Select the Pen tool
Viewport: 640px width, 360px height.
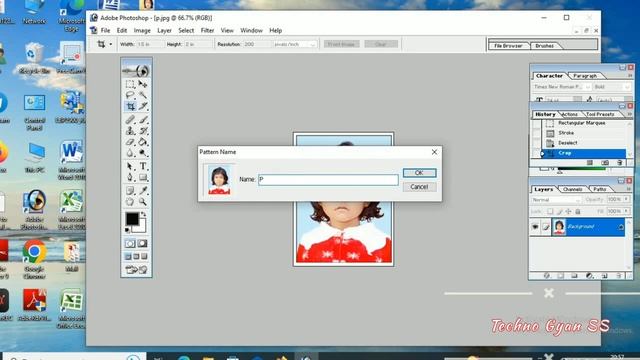click(130, 177)
